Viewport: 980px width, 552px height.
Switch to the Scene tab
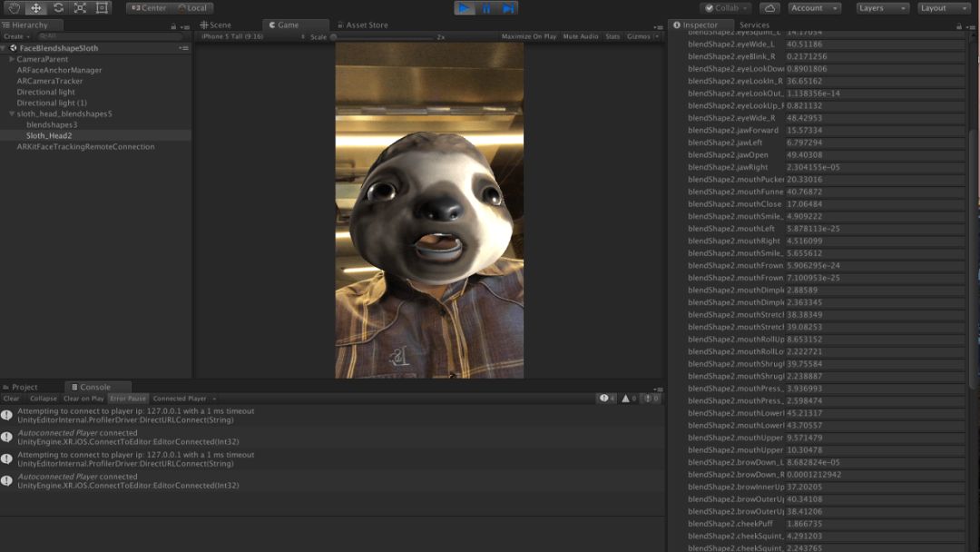[216, 25]
